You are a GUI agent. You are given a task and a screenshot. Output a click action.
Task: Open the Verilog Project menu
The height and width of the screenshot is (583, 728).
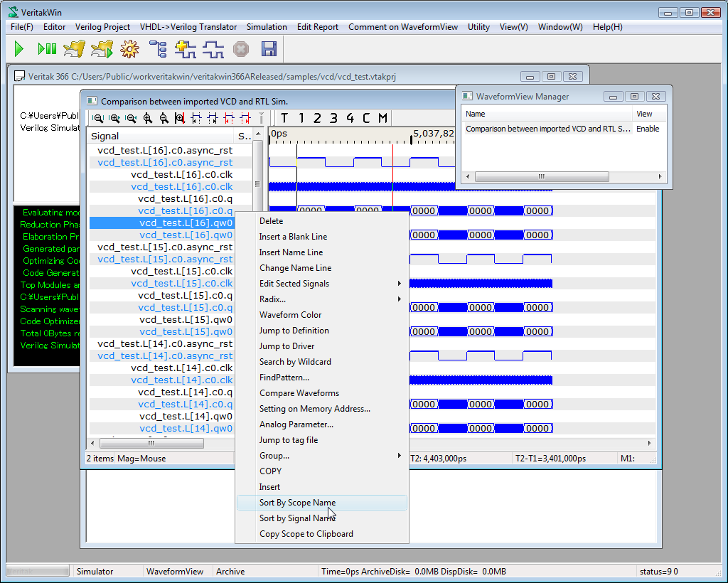102,27
